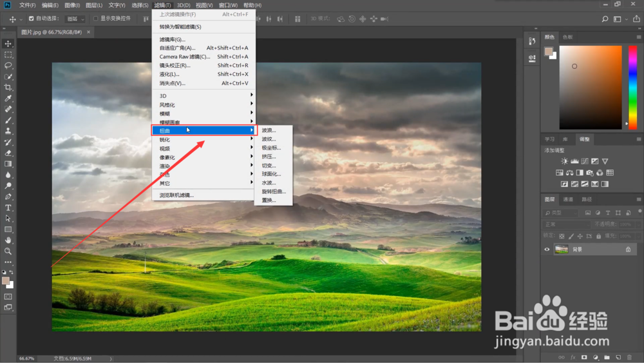Expand the 不透明度 opacity dropdown arrow
Screen dimensions: 644x363
[x=638, y=224]
